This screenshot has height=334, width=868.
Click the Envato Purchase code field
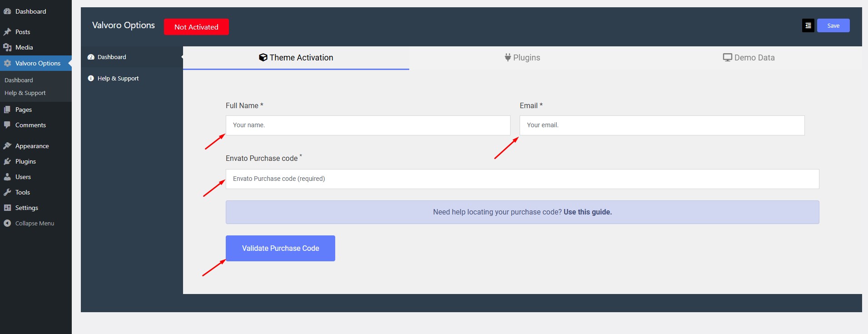[522, 179]
